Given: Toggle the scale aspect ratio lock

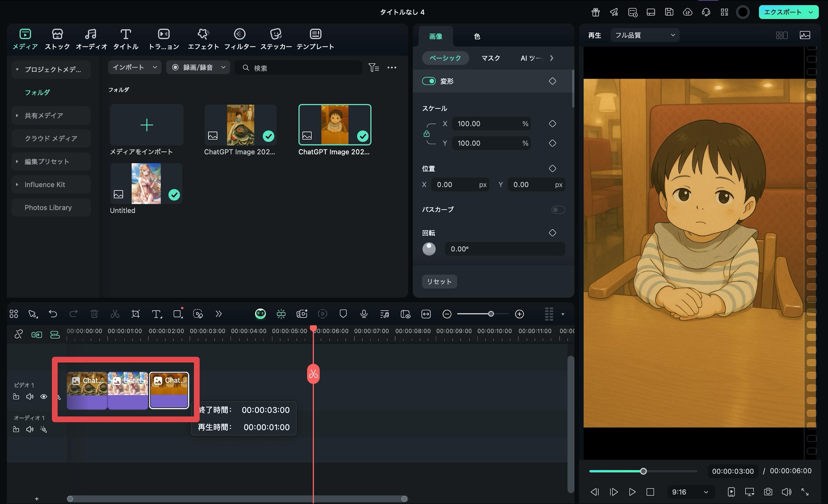Looking at the screenshot, I should [x=427, y=134].
